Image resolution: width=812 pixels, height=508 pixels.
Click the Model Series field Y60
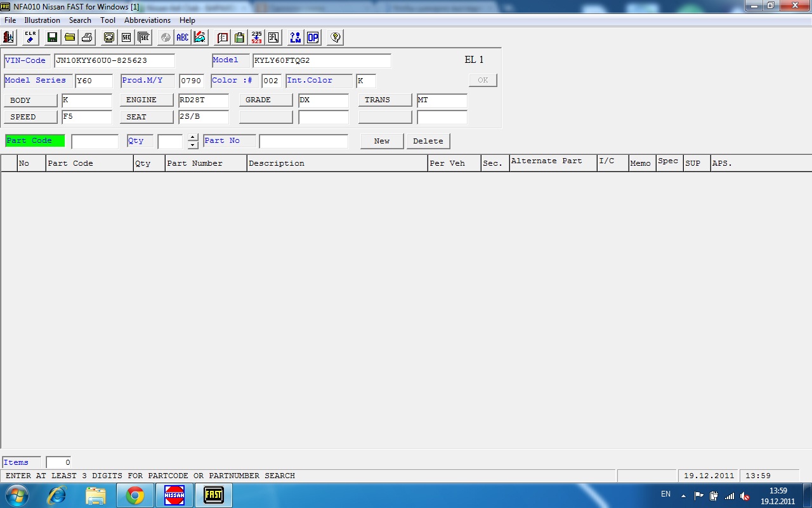click(x=94, y=81)
